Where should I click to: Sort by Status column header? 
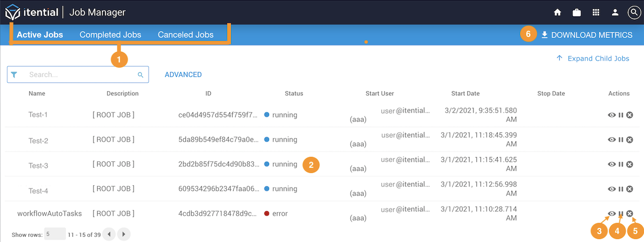(294, 94)
